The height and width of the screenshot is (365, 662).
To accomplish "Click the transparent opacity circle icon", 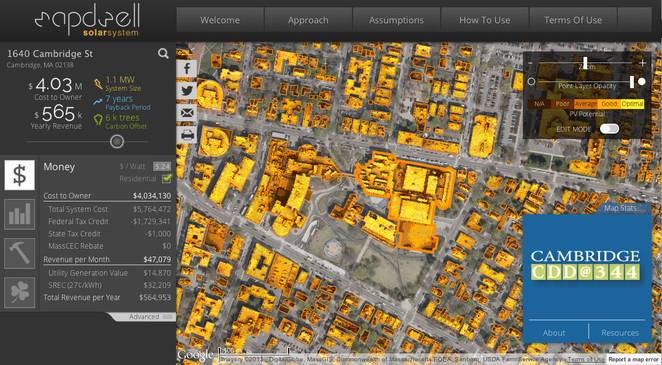I will tap(532, 82).
